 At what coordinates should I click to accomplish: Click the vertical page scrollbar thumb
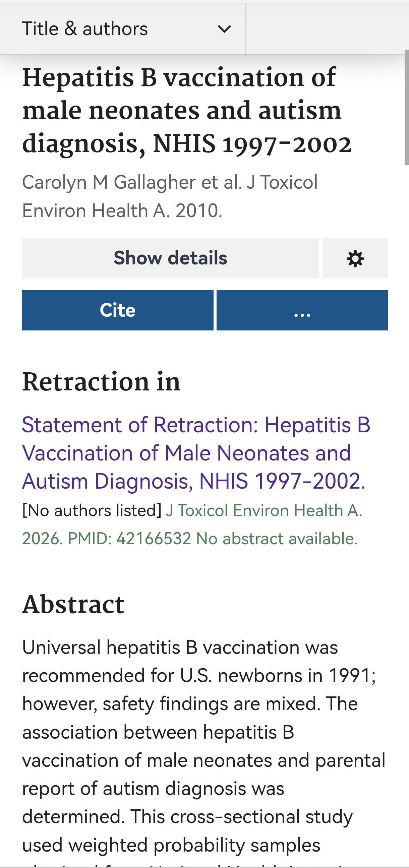407,107
